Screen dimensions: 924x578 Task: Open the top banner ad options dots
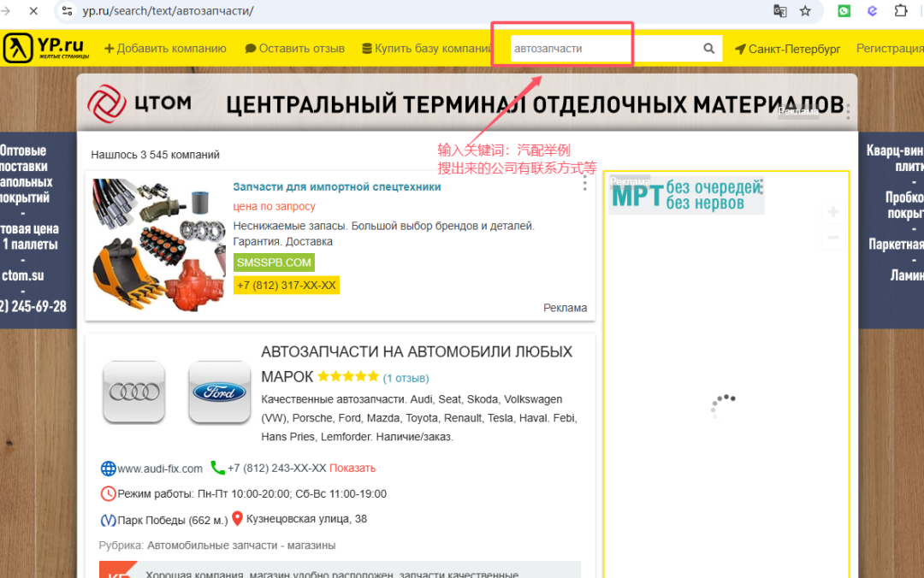point(848,112)
